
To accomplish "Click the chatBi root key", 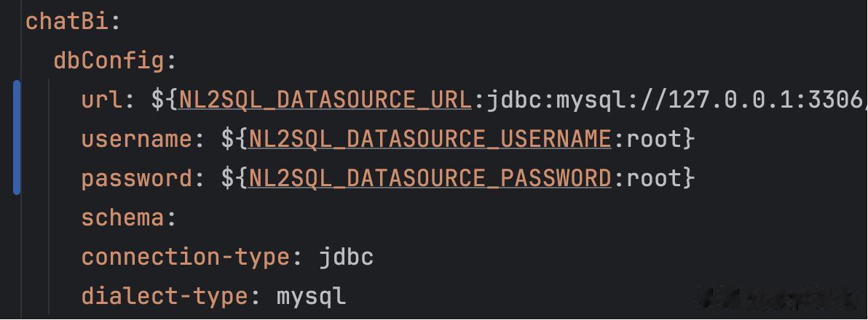I will tap(67, 21).
